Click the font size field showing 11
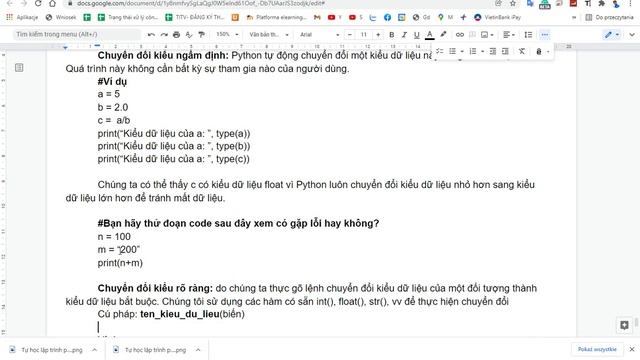The image size is (640, 360). click(364, 35)
